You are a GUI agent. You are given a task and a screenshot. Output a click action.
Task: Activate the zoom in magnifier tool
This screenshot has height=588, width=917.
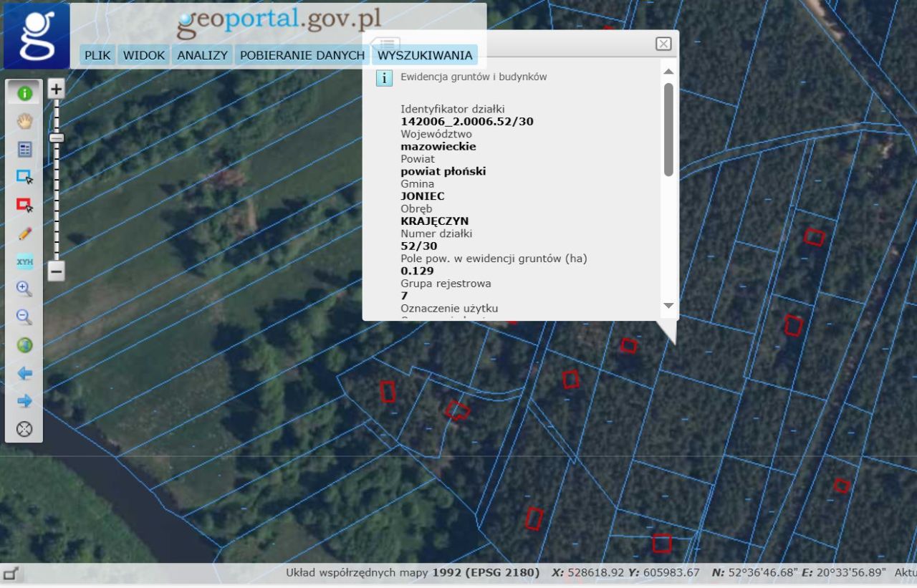click(x=24, y=289)
